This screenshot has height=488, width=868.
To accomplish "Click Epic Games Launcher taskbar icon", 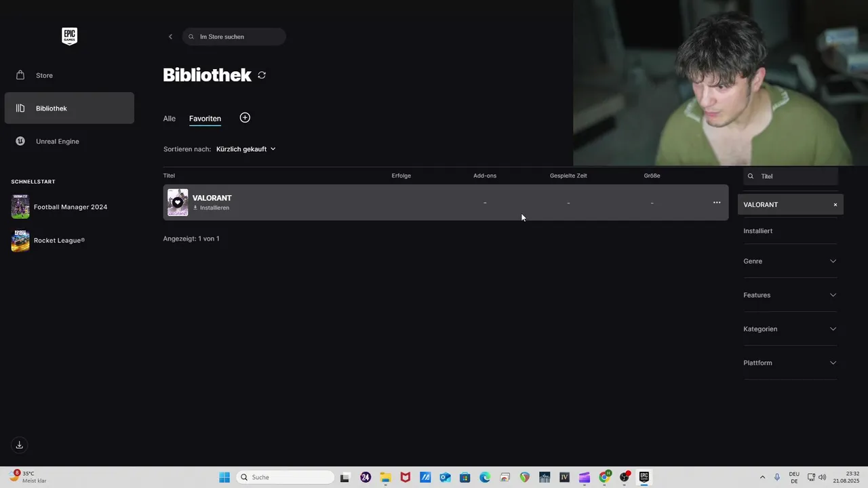I will 644,477.
